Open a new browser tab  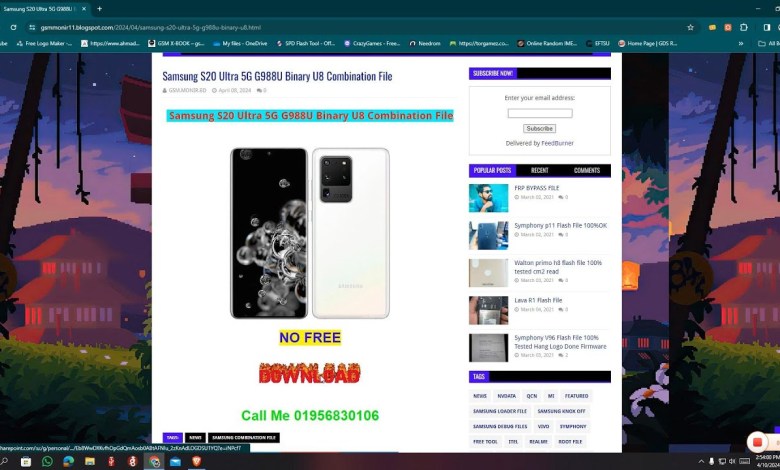coord(99,8)
